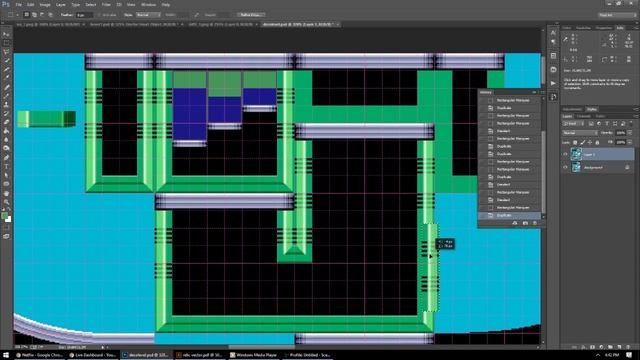Select the Quick Selection tool

click(x=6, y=60)
